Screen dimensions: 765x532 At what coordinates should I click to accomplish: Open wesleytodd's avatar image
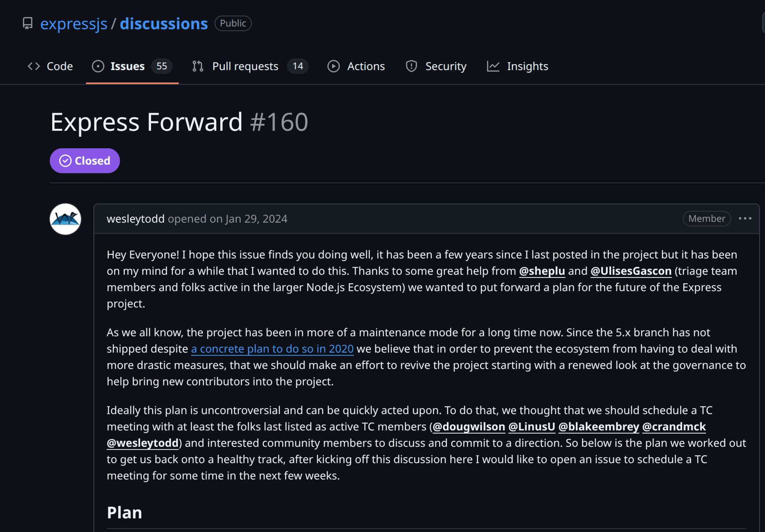click(65, 219)
